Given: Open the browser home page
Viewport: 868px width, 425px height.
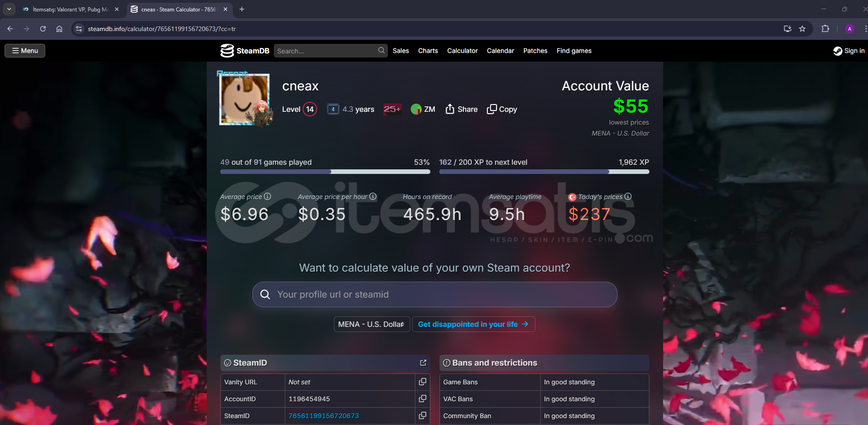Looking at the screenshot, I should (59, 29).
